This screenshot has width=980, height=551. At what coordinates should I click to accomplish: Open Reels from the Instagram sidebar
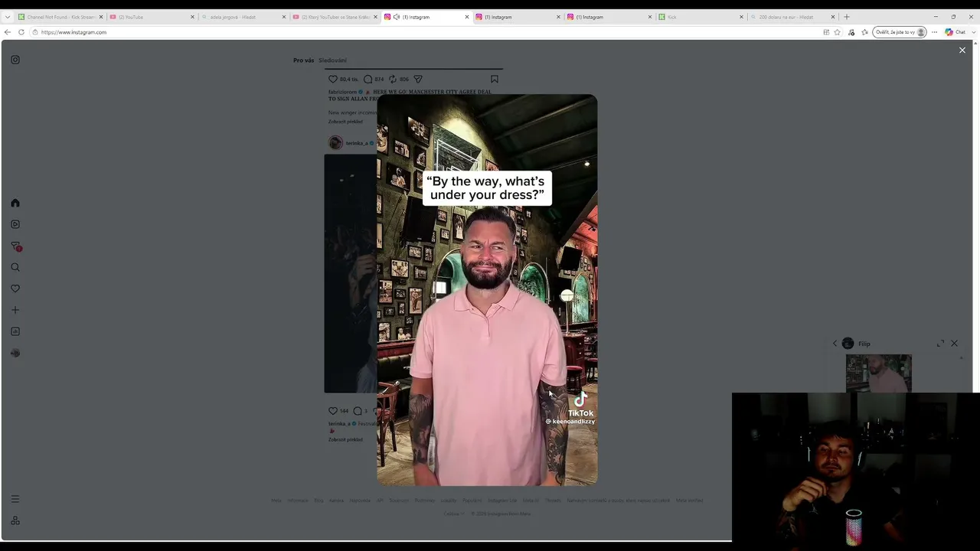[15, 224]
